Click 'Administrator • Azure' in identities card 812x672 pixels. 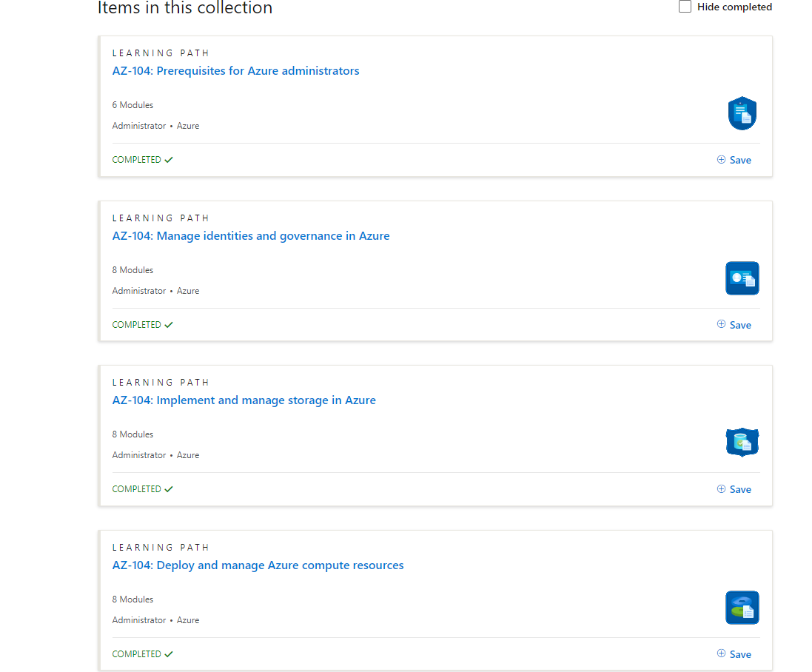point(155,291)
